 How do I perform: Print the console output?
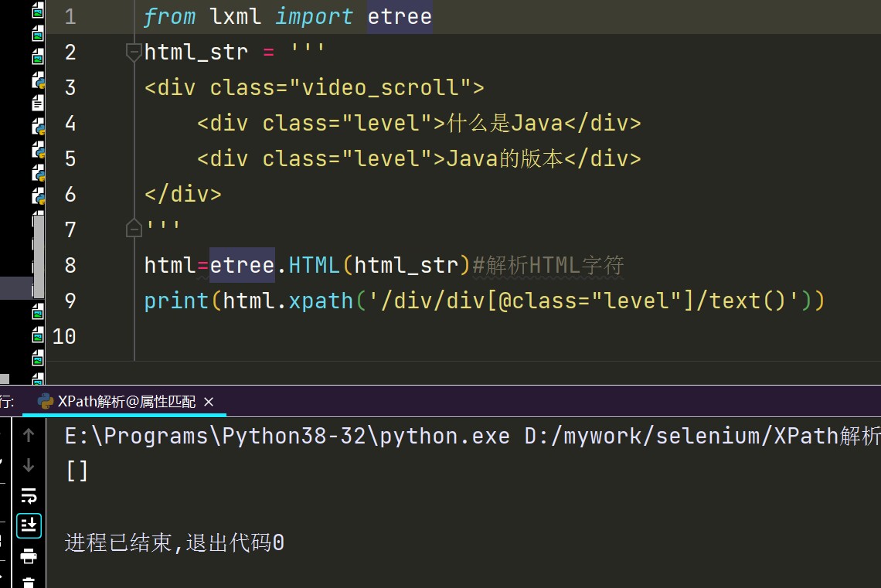(29, 556)
